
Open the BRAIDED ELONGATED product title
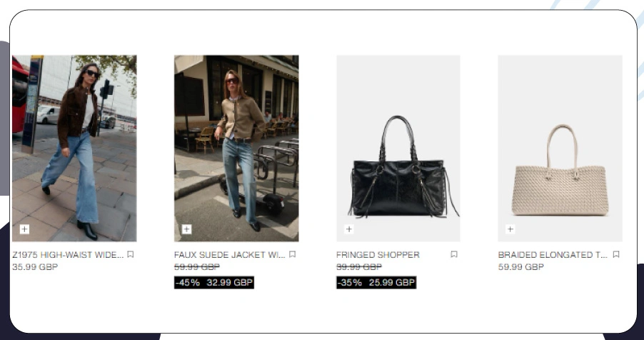tap(553, 255)
